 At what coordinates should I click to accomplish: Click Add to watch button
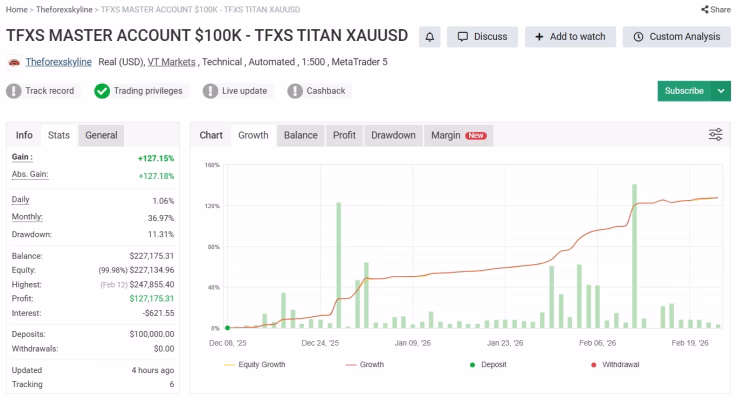click(x=570, y=37)
